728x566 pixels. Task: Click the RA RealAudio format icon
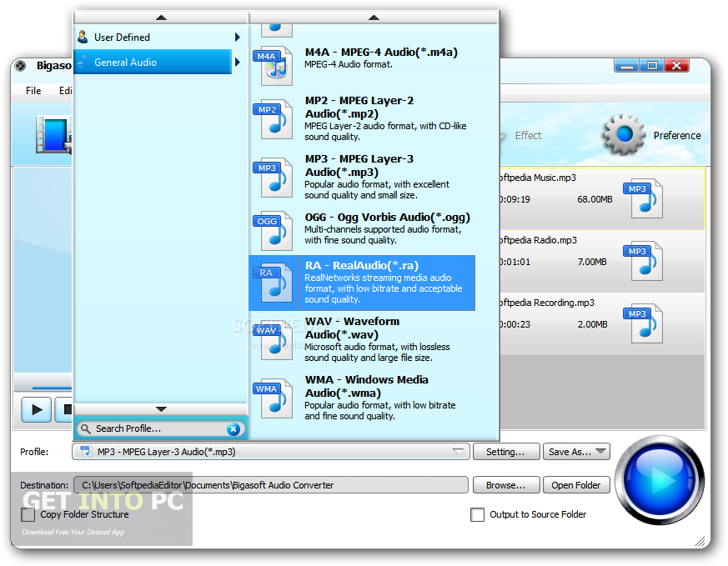click(x=274, y=283)
